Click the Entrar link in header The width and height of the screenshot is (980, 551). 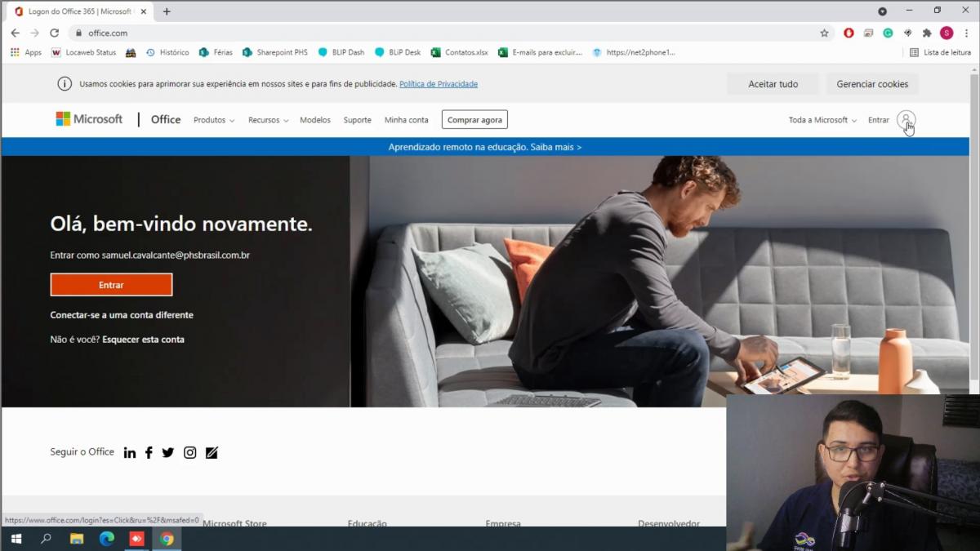pos(879,120)
